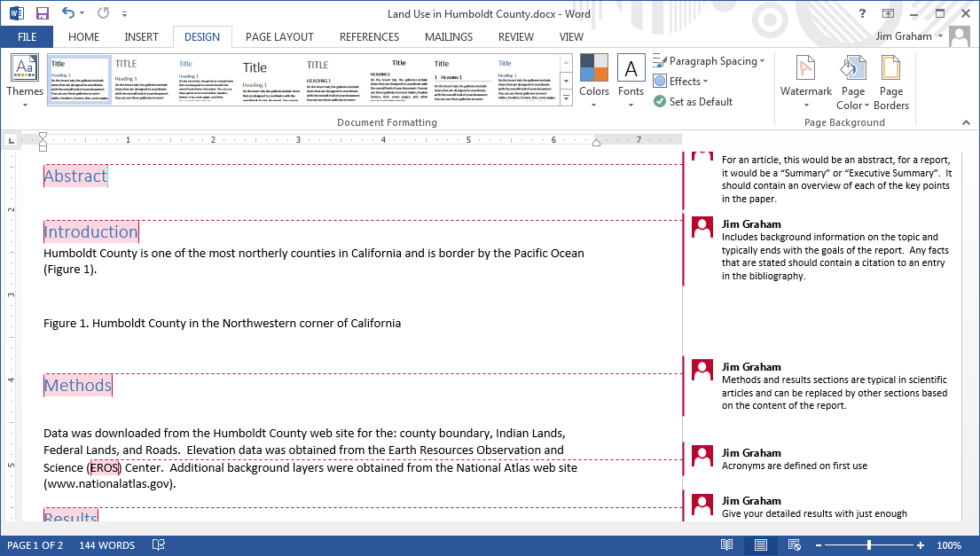Expand the document formatting gallery

point(567,99)
